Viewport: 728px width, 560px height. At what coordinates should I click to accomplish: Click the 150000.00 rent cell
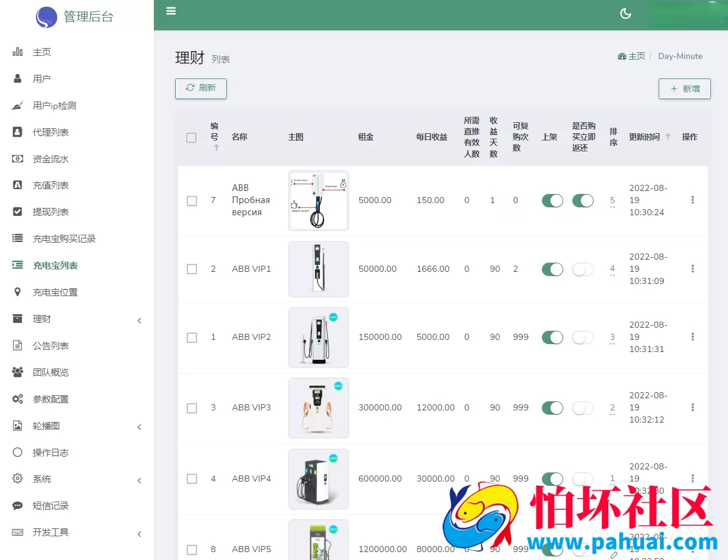[x=380, y=337]
